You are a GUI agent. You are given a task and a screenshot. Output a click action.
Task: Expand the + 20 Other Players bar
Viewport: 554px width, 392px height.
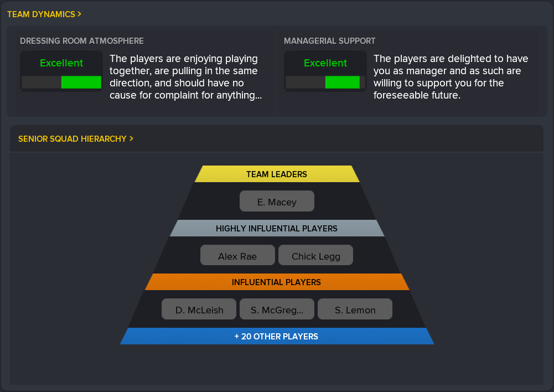[x=277, y=336]
